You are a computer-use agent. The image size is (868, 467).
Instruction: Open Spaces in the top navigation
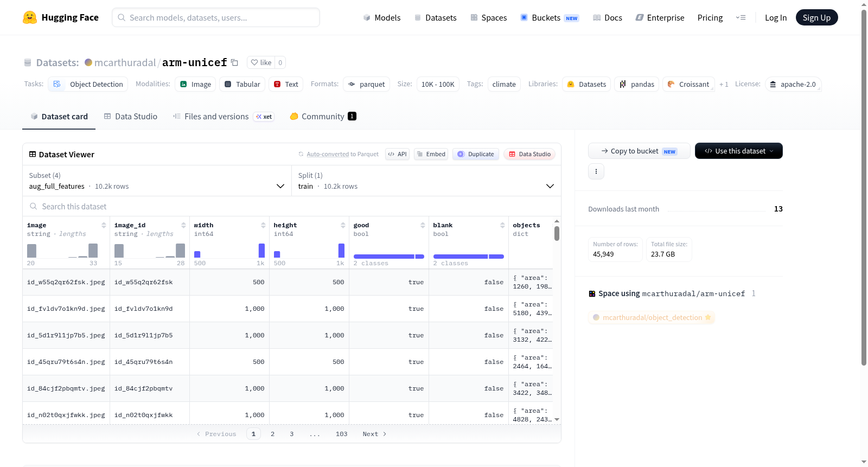pyautogui.click(x=488, y=17)
